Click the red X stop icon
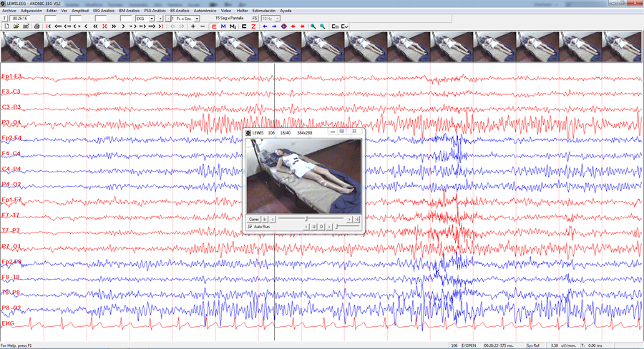This screenshot has width=644, height=349. point(104,26)
